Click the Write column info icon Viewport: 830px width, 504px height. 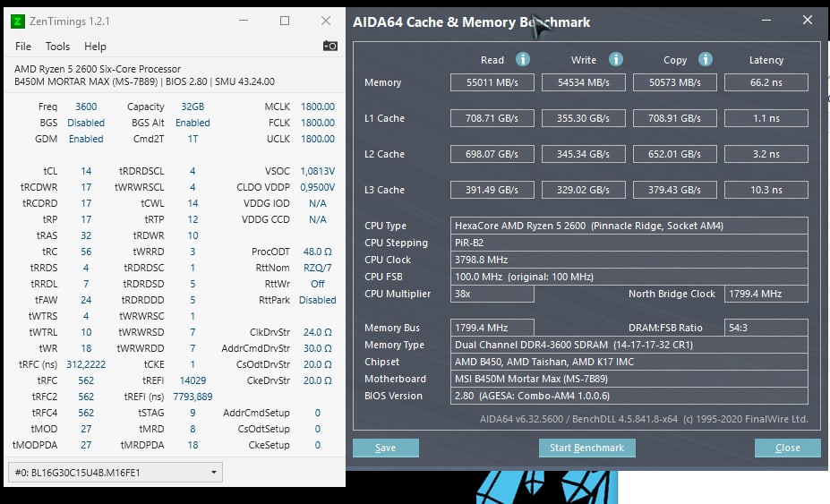point(615,59)
